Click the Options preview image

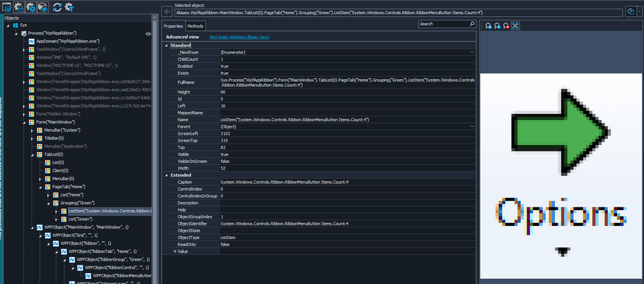[x=561, y=176]
